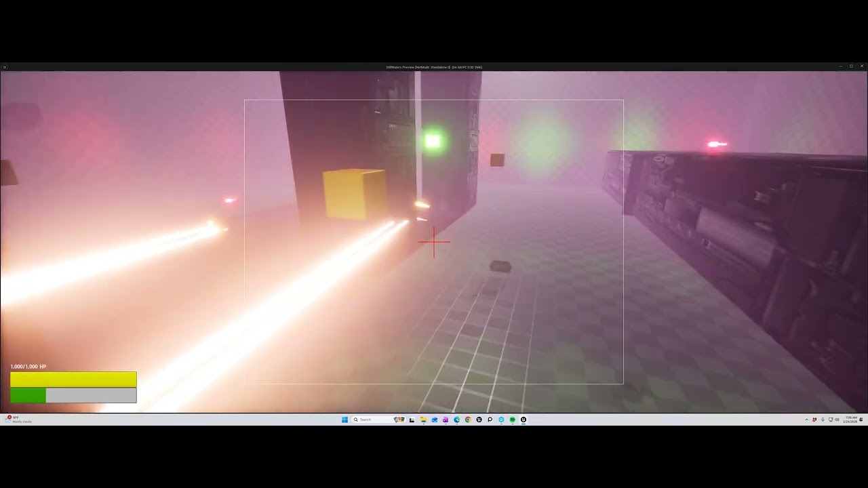Image resolution: width=868 pixels, height=488 pixels.
Task: Open the Outlook mail app in taskbar
Action: click(x=435, y=420)
